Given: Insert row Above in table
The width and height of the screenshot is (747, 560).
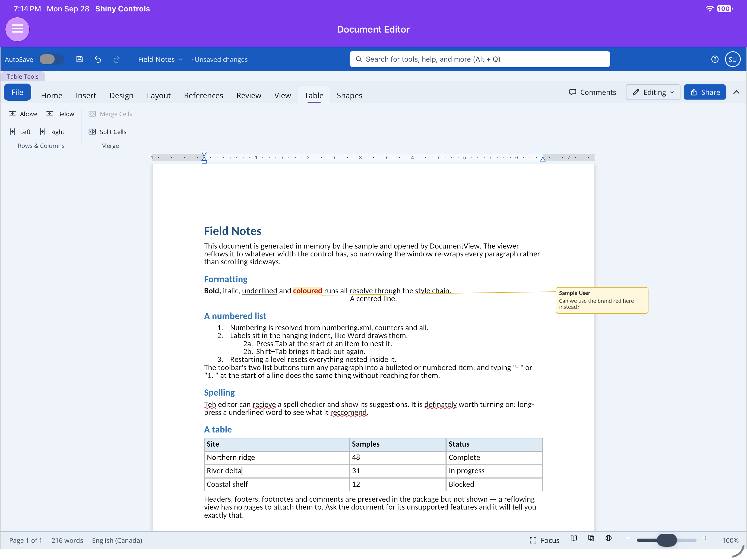Looking at the screenshot, I should coord(23,114).
